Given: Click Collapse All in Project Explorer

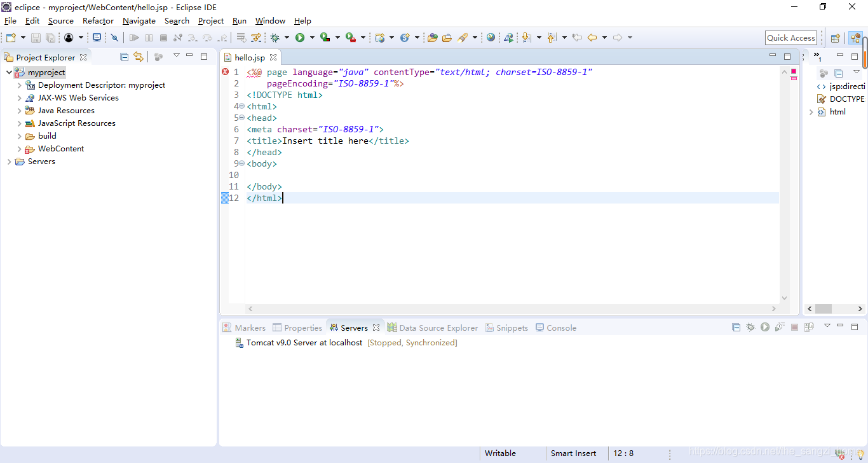Looking at the screenshot, I should click(124, 57).
